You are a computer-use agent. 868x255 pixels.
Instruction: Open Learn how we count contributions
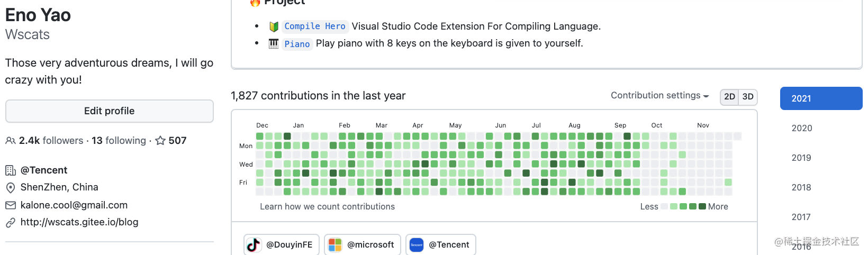(x=327, y=207)
